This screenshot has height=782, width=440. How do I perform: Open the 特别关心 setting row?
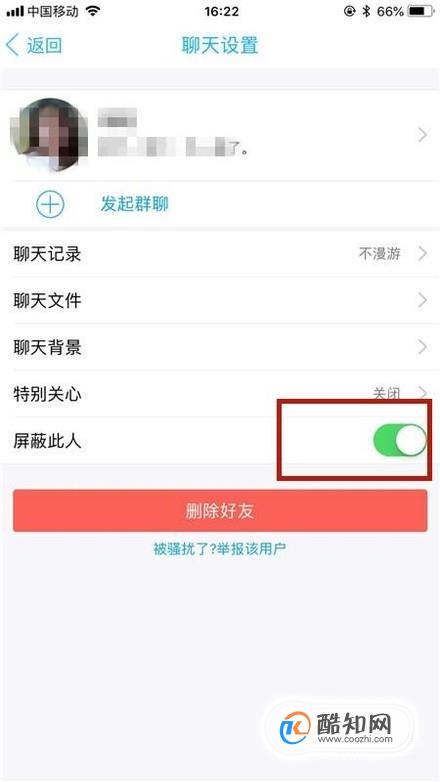click(x=220, y=394)
